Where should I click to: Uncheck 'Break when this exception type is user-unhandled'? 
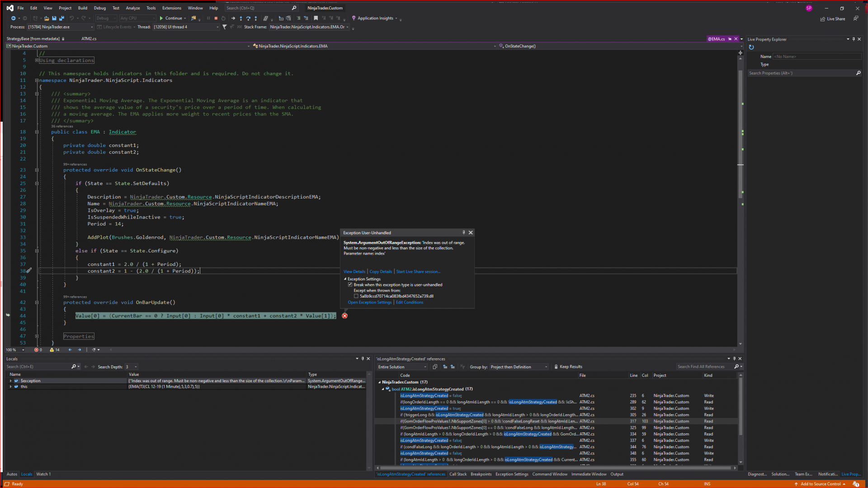(350, 285)
